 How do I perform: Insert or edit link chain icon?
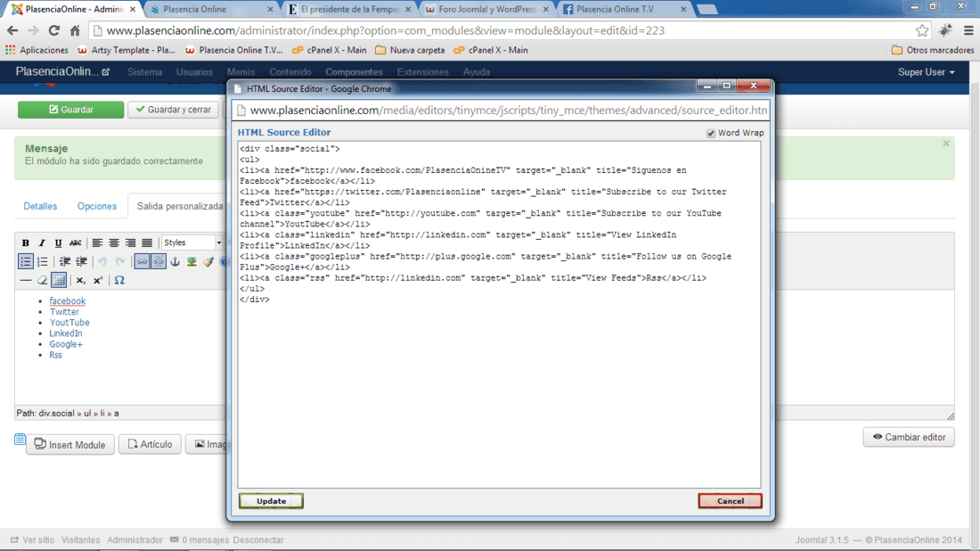142,261
